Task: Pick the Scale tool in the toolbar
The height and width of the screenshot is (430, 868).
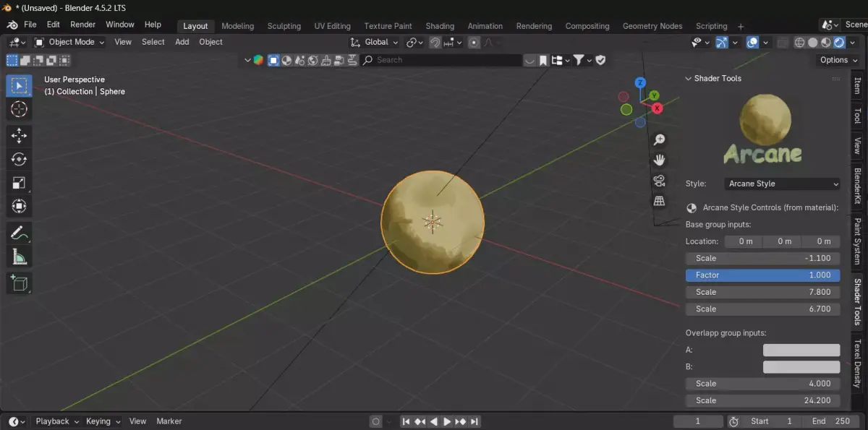Action: pos(20,183)
